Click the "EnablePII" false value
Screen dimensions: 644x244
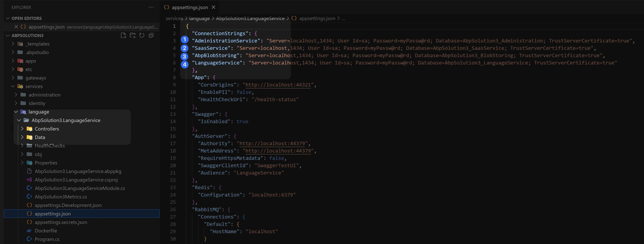tap(244, 92)
